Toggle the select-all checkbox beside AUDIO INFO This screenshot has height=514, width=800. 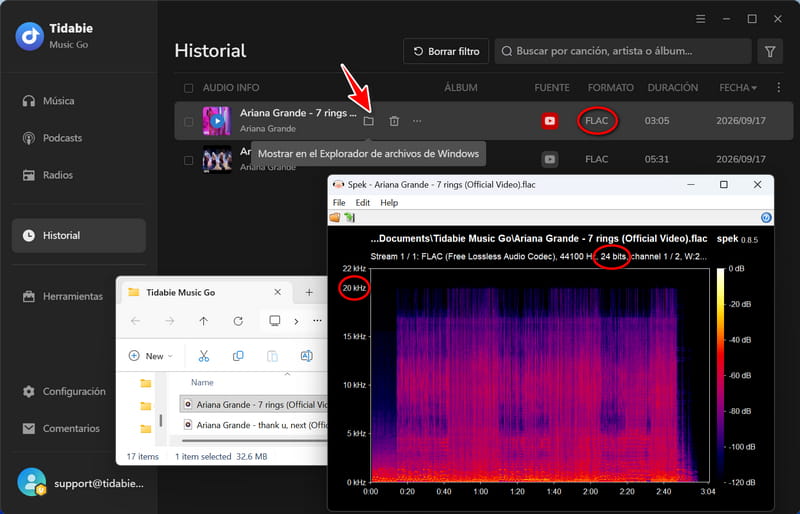[189, 88]
